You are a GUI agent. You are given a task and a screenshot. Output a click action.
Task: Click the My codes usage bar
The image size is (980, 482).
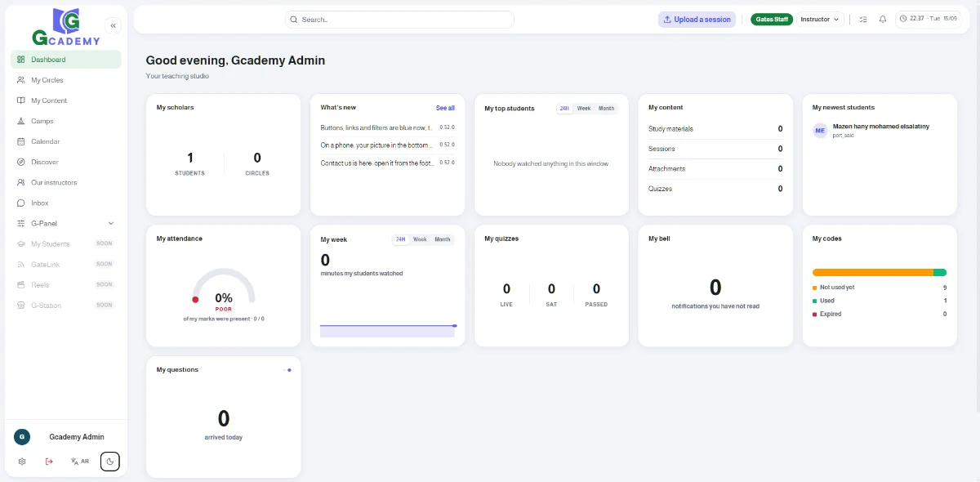pos(880,273)
